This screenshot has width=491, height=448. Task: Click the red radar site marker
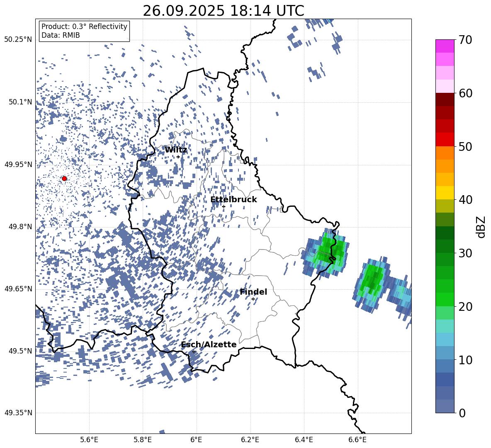(x=64, y=179)
